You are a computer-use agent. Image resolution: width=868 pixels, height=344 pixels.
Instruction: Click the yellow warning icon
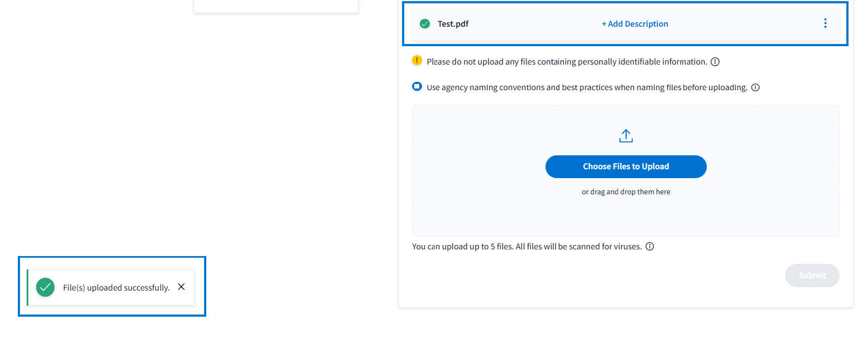(417, 61)
